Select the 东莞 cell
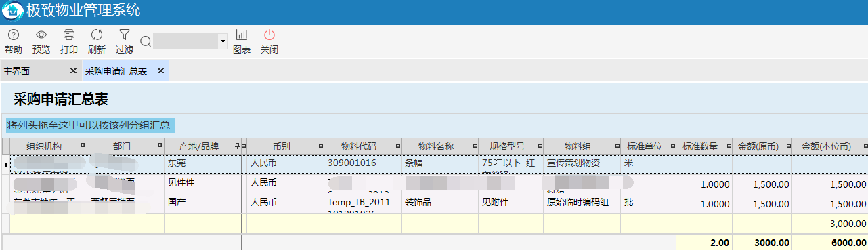Screen dimensions: 868x250 (x=202, y=165)
